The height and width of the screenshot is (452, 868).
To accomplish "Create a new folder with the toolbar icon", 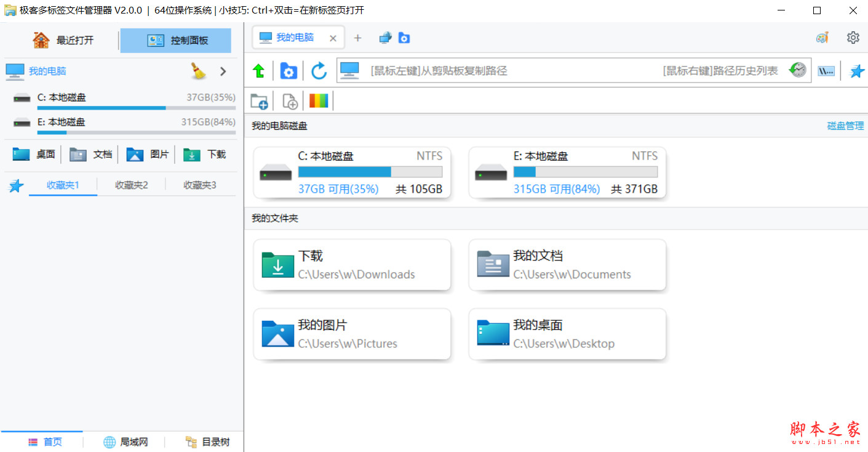I will click(x=258, y=100).
